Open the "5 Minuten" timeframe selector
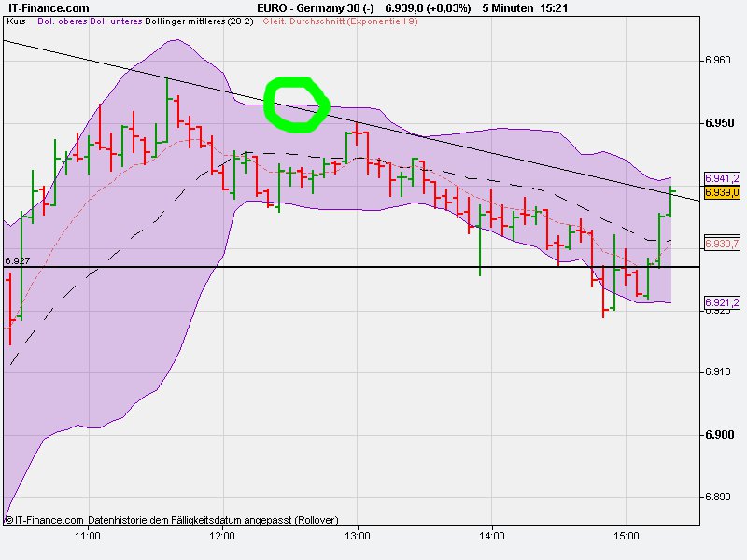The width and height of the screenshot is (747, 560). pos(508,7)
